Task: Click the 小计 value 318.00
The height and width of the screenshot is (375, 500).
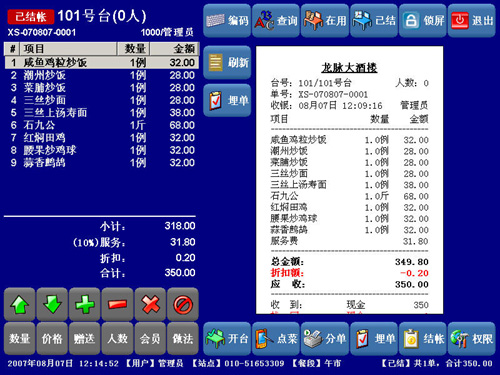Action: tap(180, 226)
